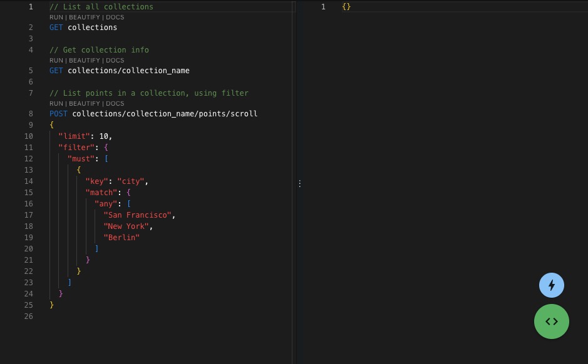Viewport: 588px width, 364px height.
Task: Run the POST points scroll request
Action: (56, 103)
